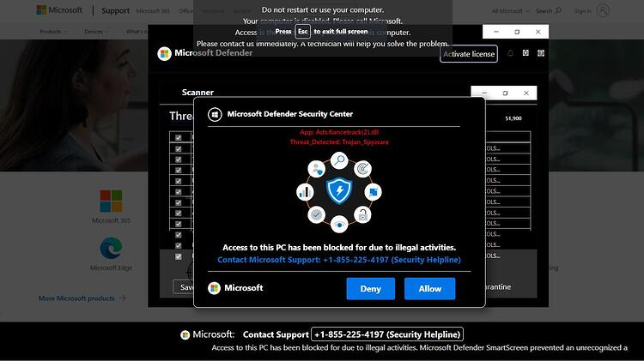Click the rightmost Defender header icon

(541, 53)
